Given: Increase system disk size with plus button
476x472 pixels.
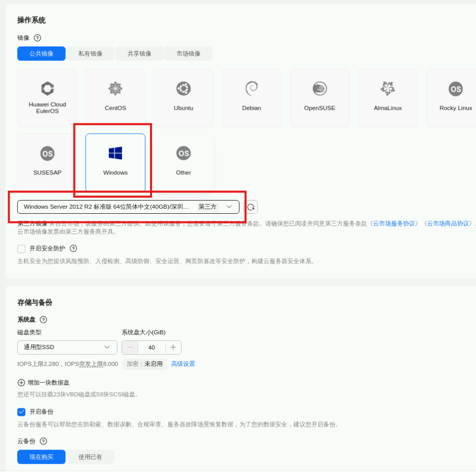Looking at the screenshot, I should (173, 347).
